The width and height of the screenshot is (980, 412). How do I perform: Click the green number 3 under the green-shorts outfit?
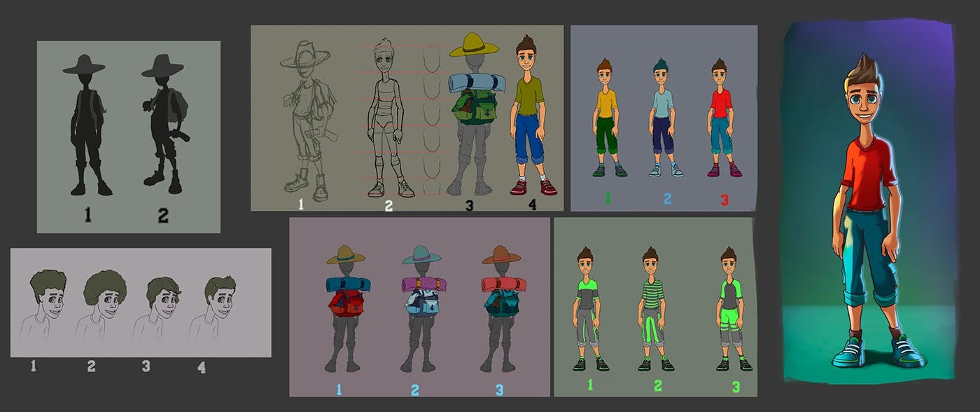735,387
